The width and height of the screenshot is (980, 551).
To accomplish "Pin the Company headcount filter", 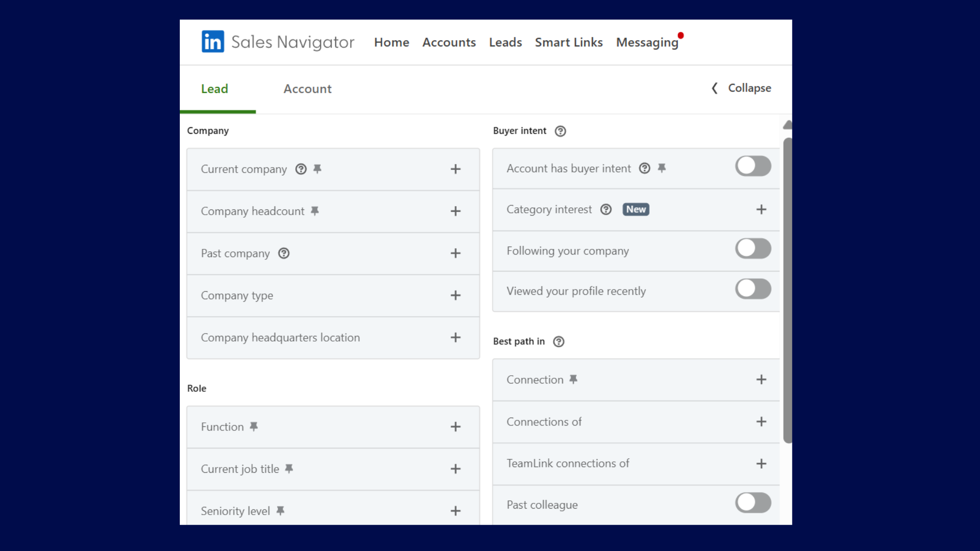I will (315, 211).
